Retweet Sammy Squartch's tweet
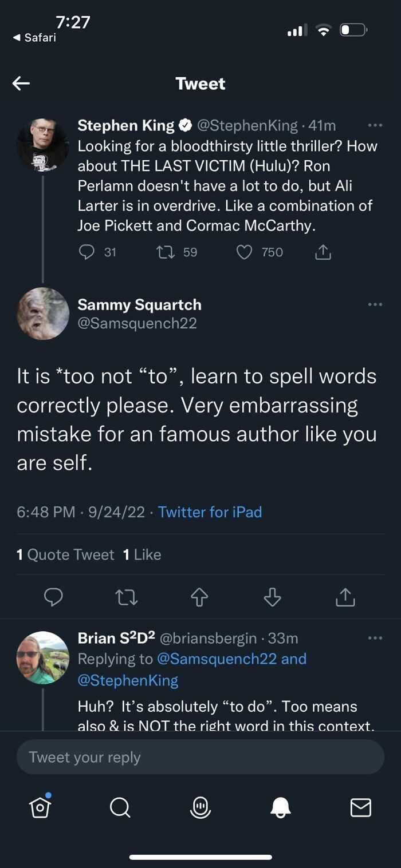 pyautogui.click(x=126, y=597)
